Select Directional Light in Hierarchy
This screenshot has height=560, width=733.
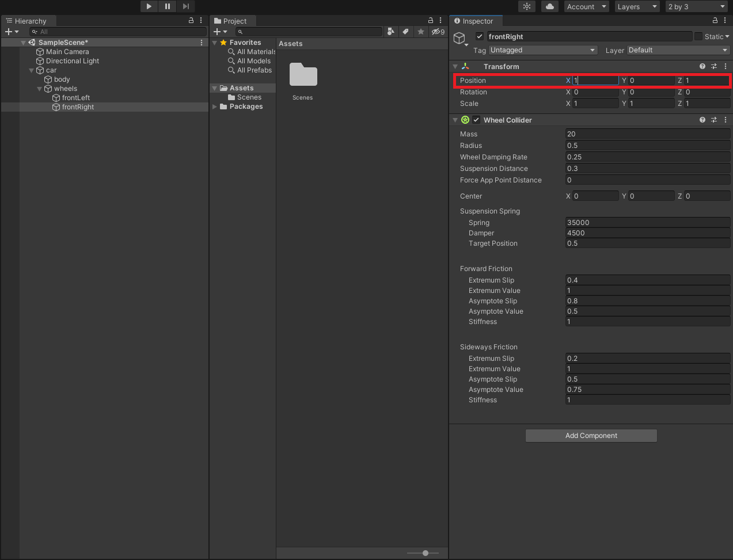pos(73,61)
